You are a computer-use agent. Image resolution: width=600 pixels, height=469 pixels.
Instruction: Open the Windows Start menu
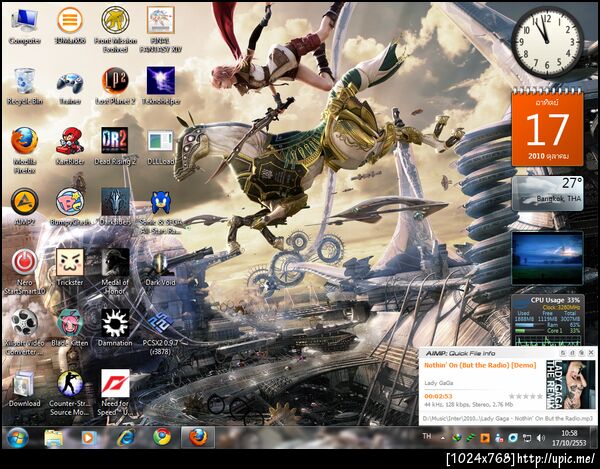17,437
